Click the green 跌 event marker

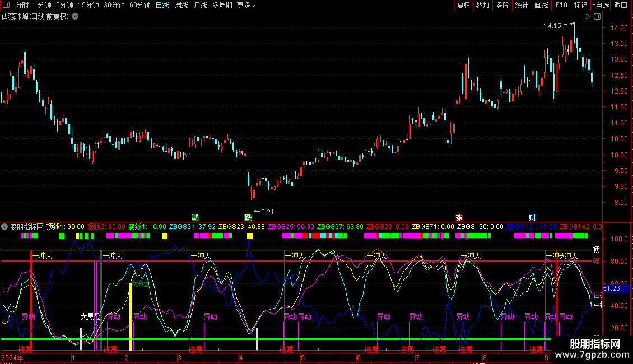click(248, 218)
